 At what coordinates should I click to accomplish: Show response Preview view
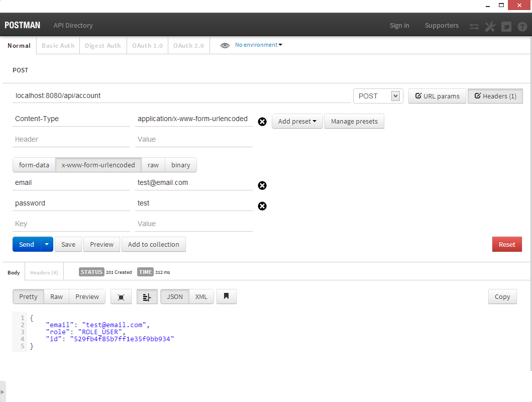click(87, 297)
